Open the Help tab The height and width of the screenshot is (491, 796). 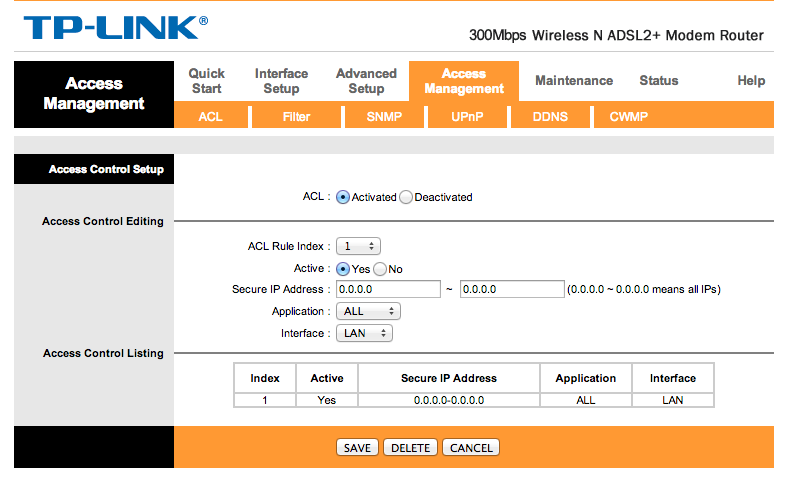coord(751,81)
